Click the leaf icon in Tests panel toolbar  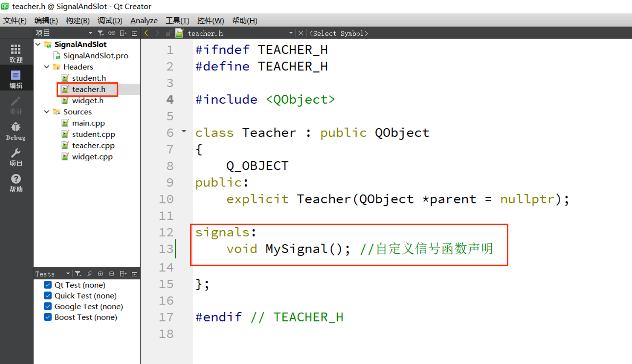coord(89,274)
